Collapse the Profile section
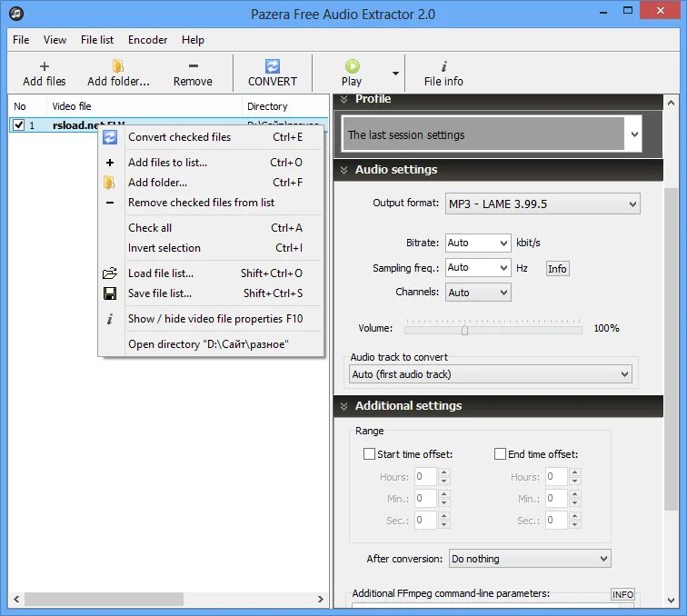Screen dimensions: 687x616 [343, 99]
